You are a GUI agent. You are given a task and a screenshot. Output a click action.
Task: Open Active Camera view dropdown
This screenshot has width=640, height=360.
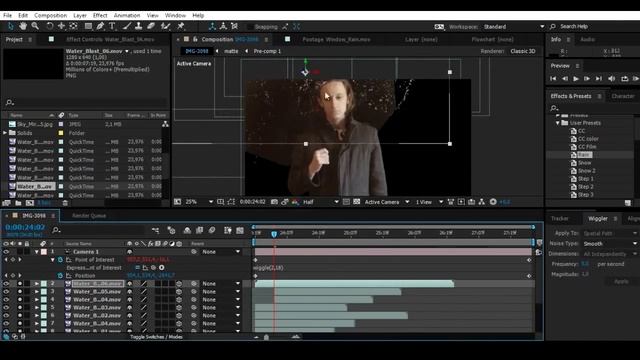[387, 202]
